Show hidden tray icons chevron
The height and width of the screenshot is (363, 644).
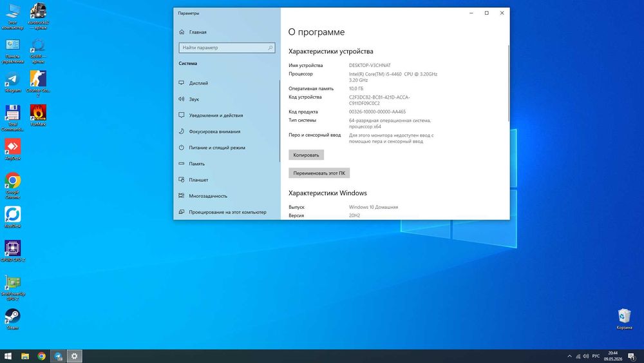pos(569,356)
